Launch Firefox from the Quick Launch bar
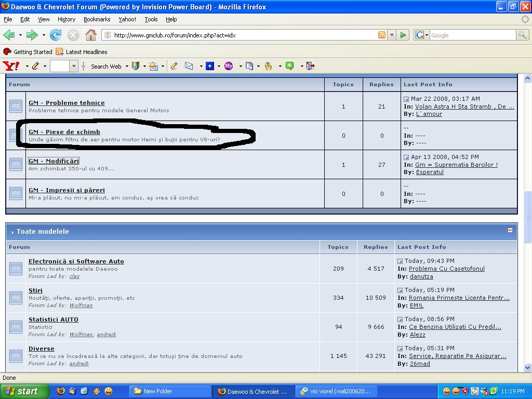Screen dimensions: 532x399 click(61, 391)
